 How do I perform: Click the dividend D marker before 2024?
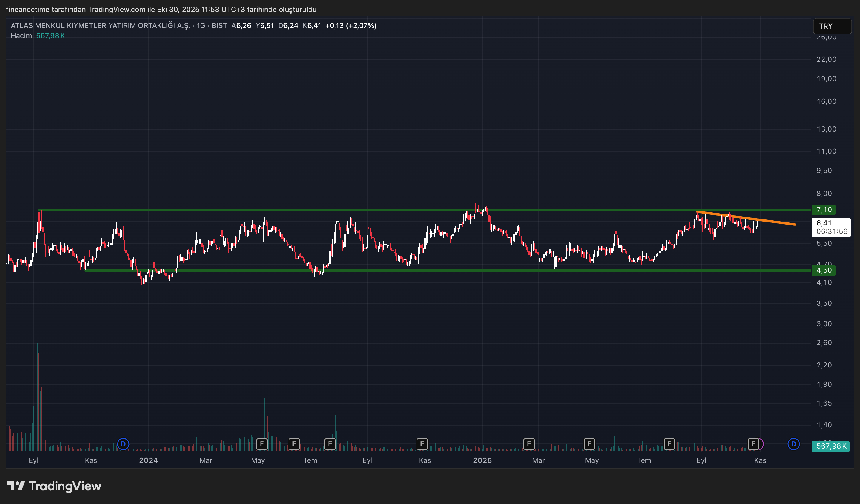[x=123, y=444]
